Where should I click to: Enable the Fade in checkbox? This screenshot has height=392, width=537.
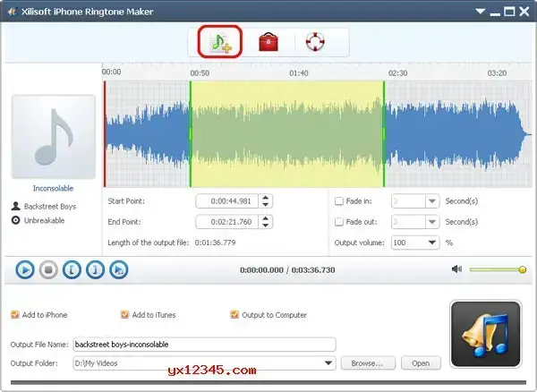click(x=338, y=201)
